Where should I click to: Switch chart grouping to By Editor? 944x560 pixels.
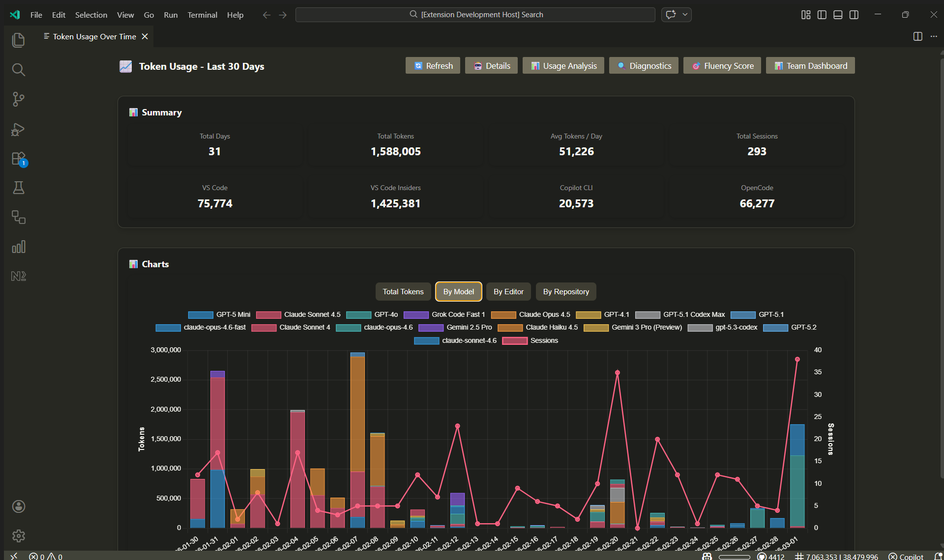pos(508,291)
